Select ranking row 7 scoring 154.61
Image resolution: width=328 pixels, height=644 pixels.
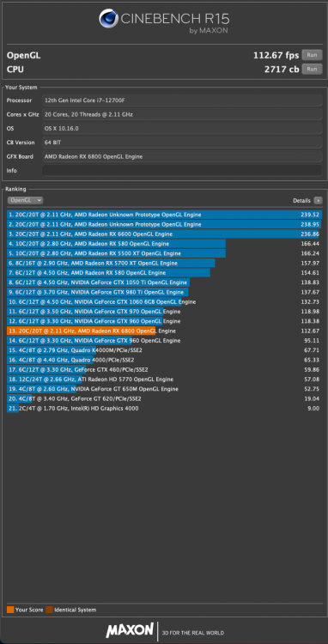[165, 273]
